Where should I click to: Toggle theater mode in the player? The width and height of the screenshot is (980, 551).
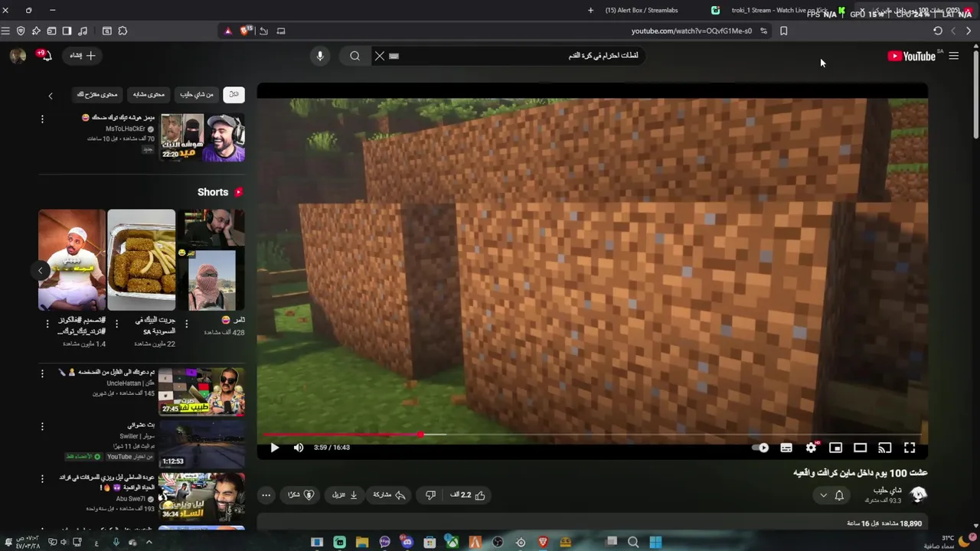click(x=861, y=448)
